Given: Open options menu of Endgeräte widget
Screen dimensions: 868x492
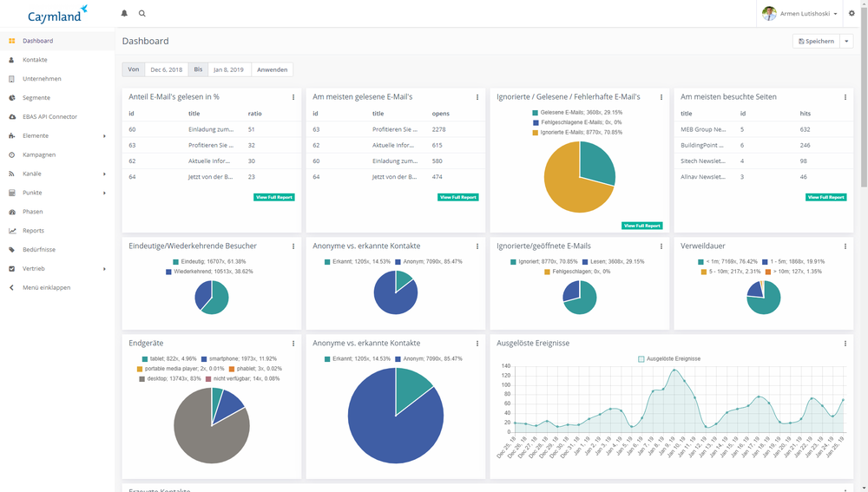Looking at the screenshot, I should coord(293,344).
